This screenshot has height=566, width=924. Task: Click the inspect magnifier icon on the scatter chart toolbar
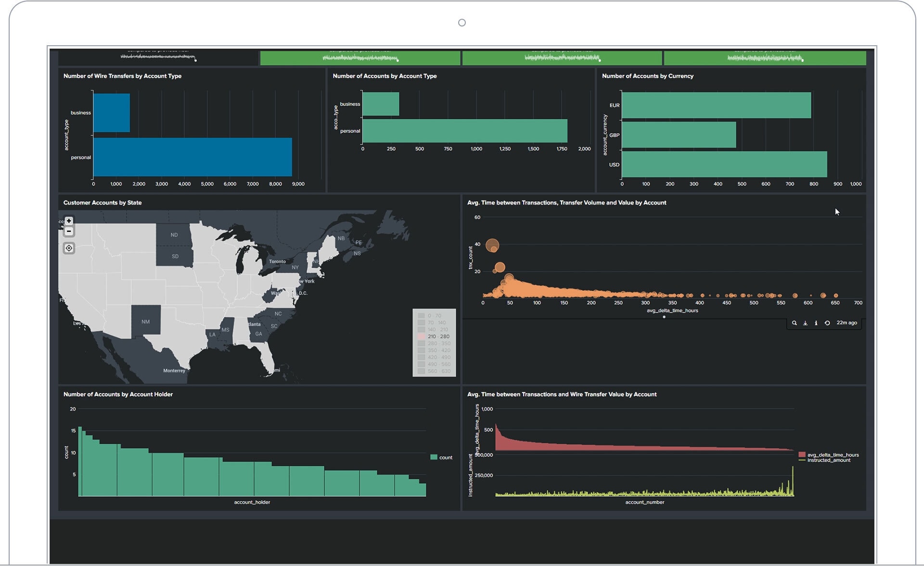(795, 323)
